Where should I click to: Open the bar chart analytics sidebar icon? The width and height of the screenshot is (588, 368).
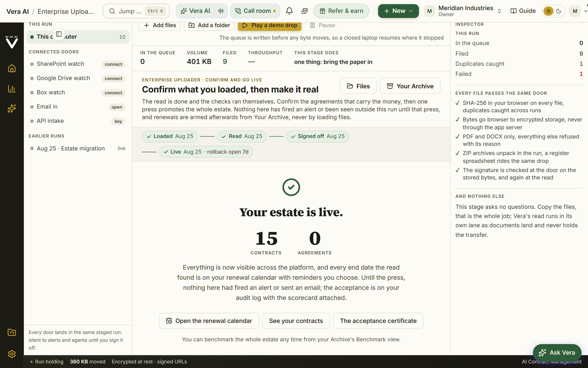(x=12, y=89)
